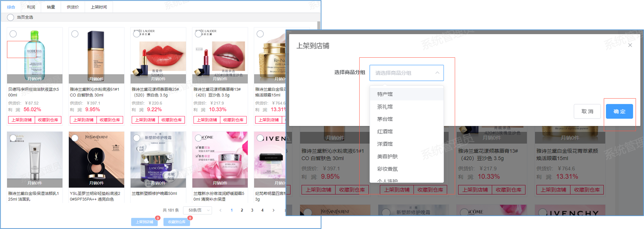This screenshot has height=229, width=644.
Task: Click 取消 in the dialog
Action: coord(587,111)
